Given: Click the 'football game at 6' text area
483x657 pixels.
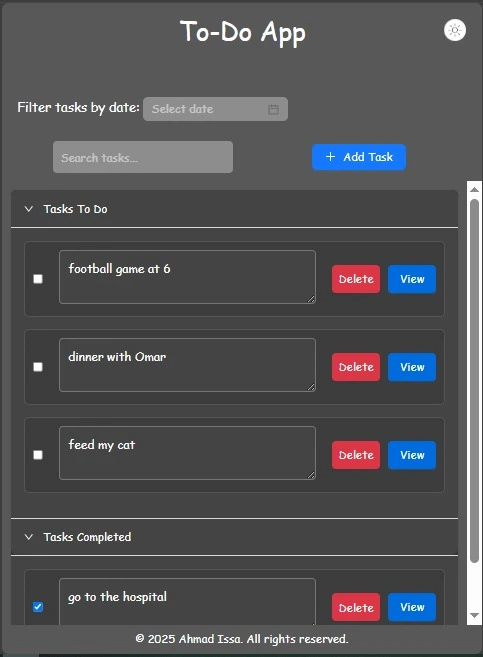Looking at the screenshot, I should pos(187,277).
